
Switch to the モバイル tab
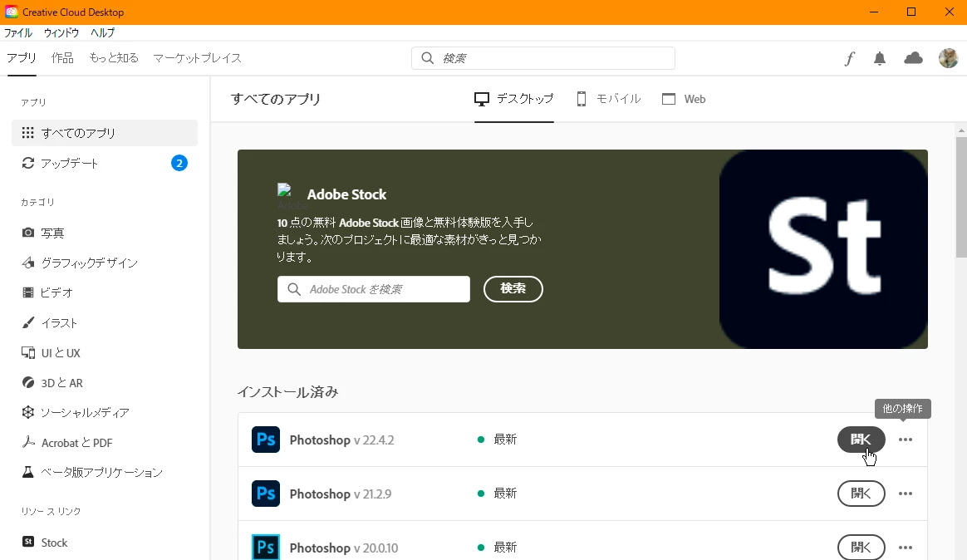tap(608, 99)
